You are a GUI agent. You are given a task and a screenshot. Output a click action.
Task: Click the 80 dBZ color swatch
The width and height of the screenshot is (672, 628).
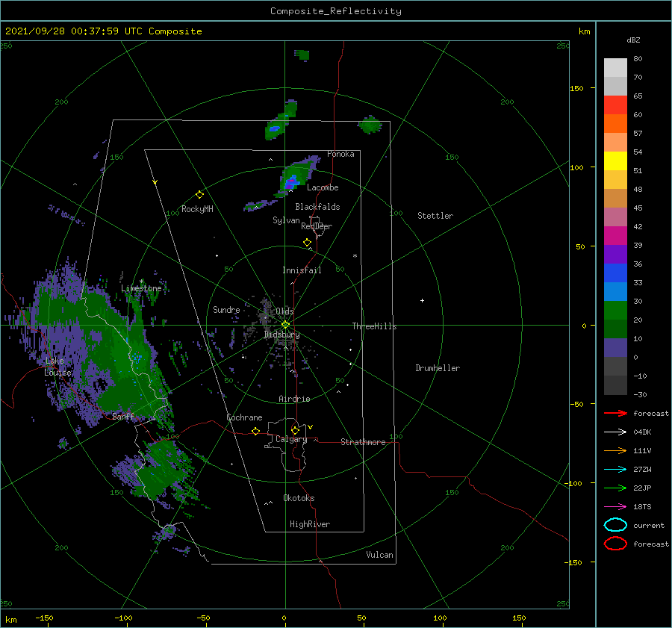pos(615,67)
